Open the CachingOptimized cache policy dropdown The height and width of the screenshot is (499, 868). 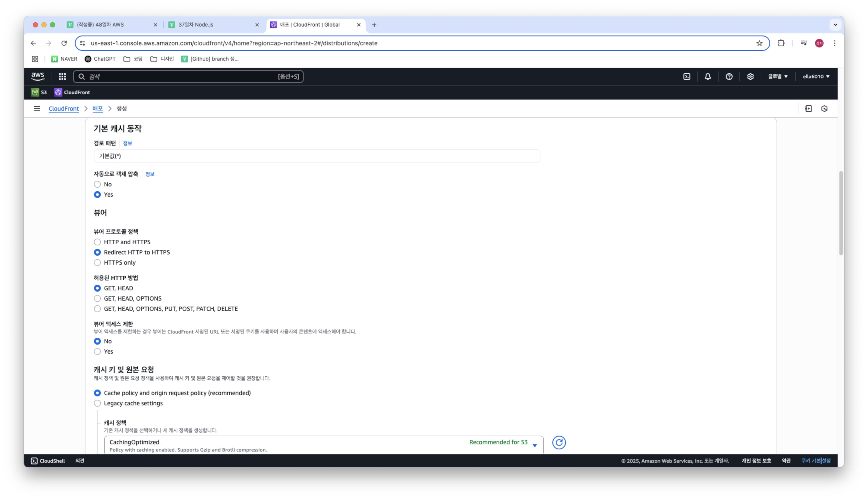click(323, 445)
